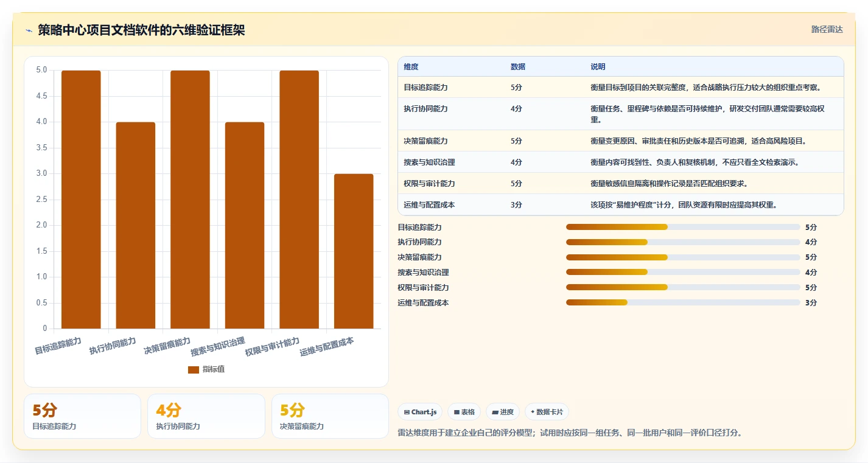Click the description starting 衡量变更原因
The image size is (868, 463).
pyautogui.click(x=698, y=141)
